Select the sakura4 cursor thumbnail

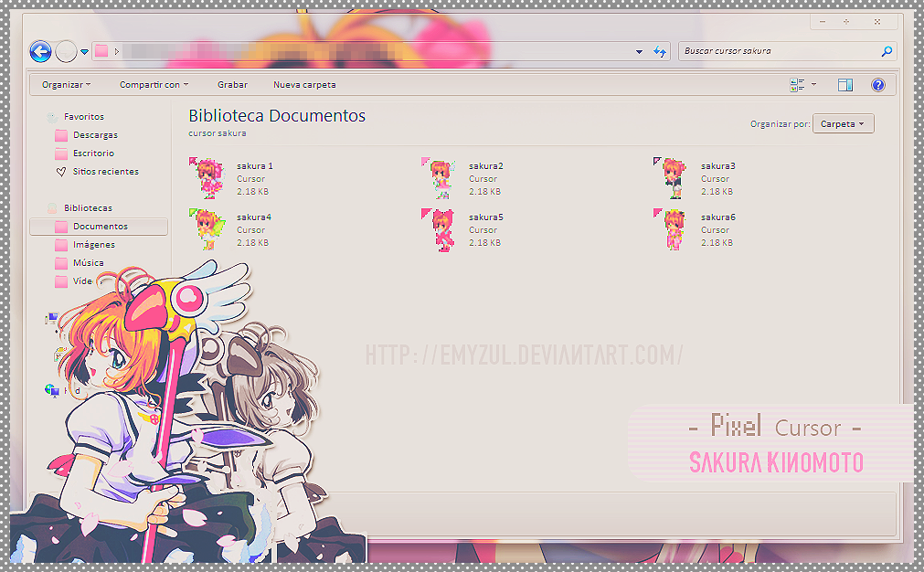coord(207,229)
